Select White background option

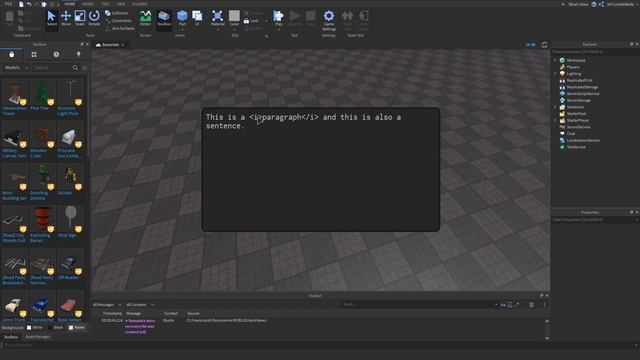(34, 327)
